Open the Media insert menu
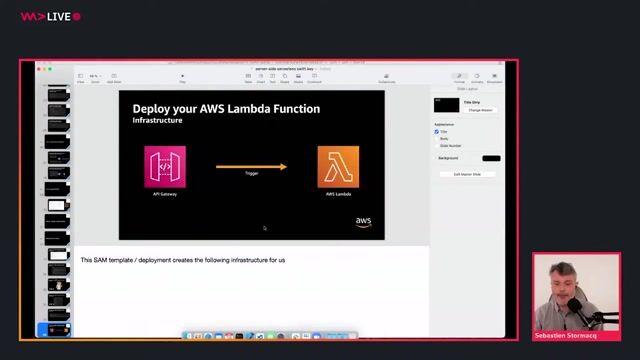640x360 pixels. coord(298,78)
